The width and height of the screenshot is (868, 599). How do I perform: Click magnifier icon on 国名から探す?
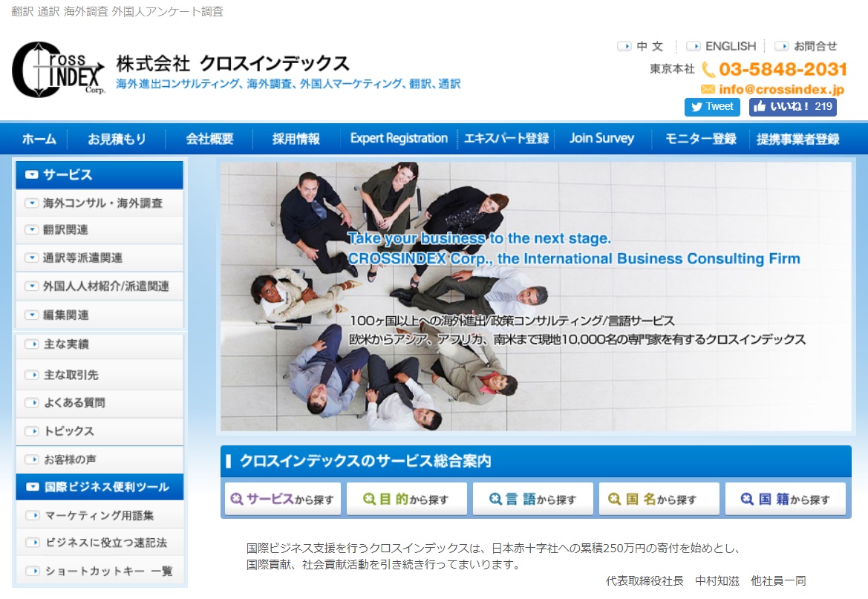coord(615,499)
